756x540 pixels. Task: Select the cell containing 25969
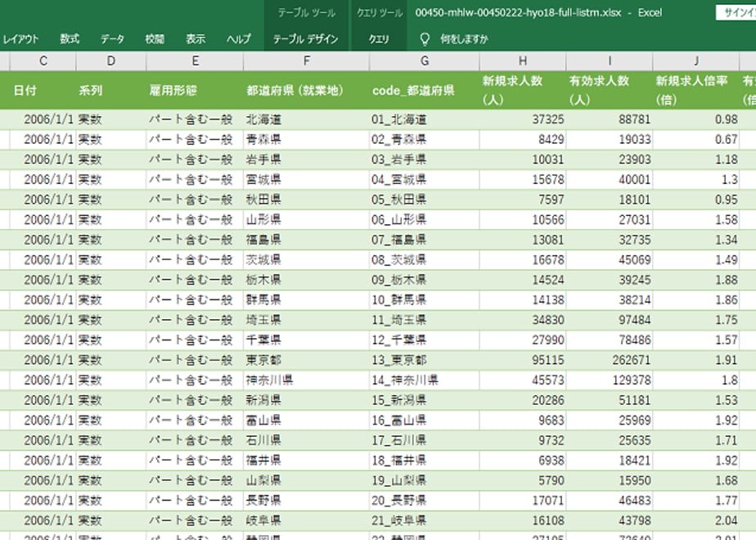(610, 421)
